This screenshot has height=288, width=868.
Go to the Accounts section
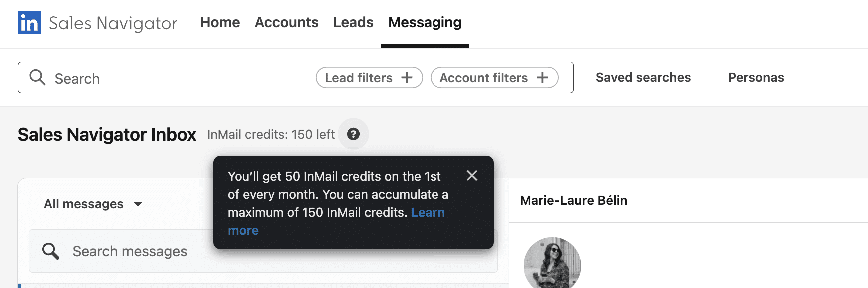pyautogui.click(x=286, y=22)
